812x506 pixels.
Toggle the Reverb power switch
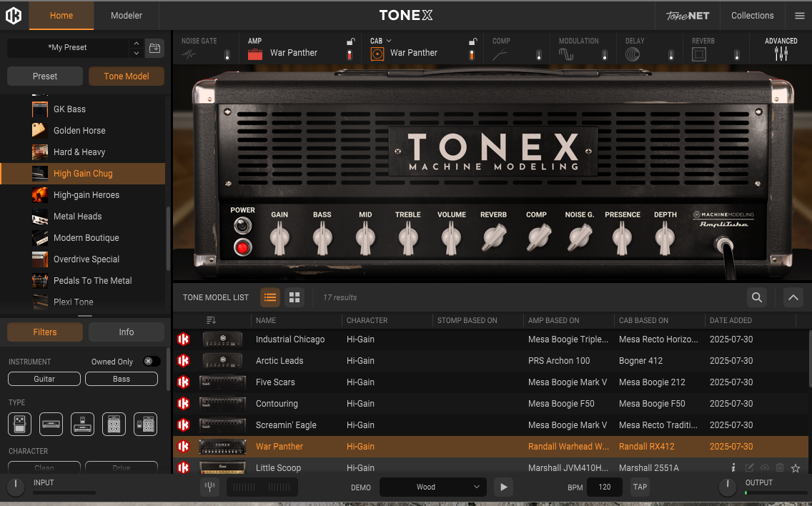[737, 54]
